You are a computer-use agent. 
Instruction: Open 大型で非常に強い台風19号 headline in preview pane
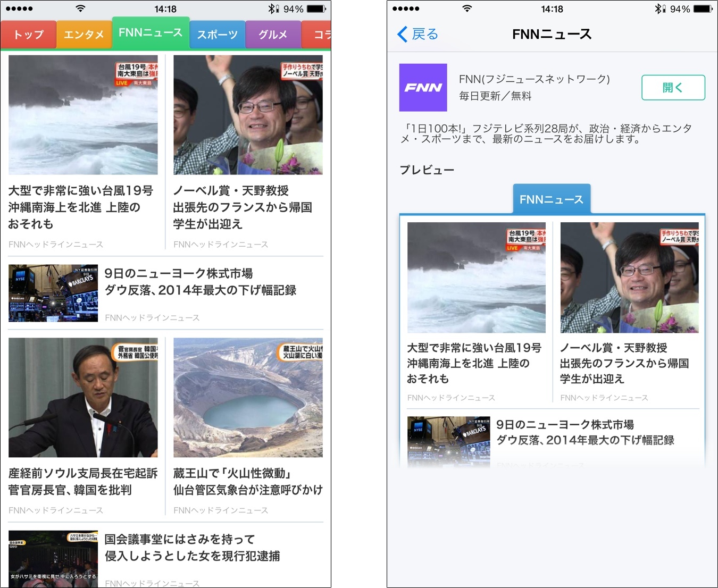[474, 363]
